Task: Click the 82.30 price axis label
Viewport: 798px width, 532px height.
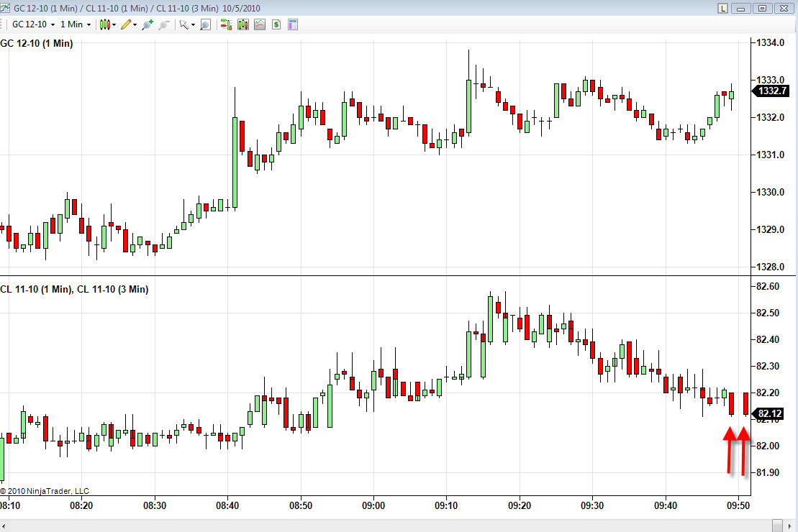Action: 768,366
